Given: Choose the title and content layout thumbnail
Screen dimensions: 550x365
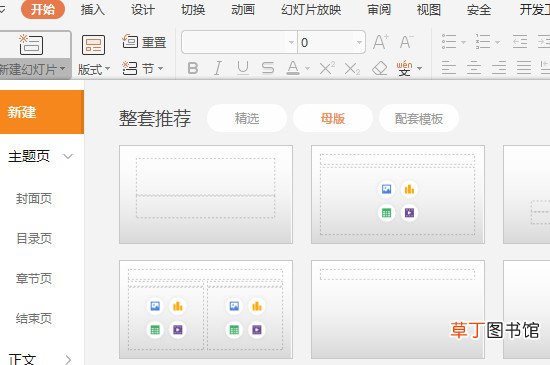Looking at the screenshot, I should 398,194.
